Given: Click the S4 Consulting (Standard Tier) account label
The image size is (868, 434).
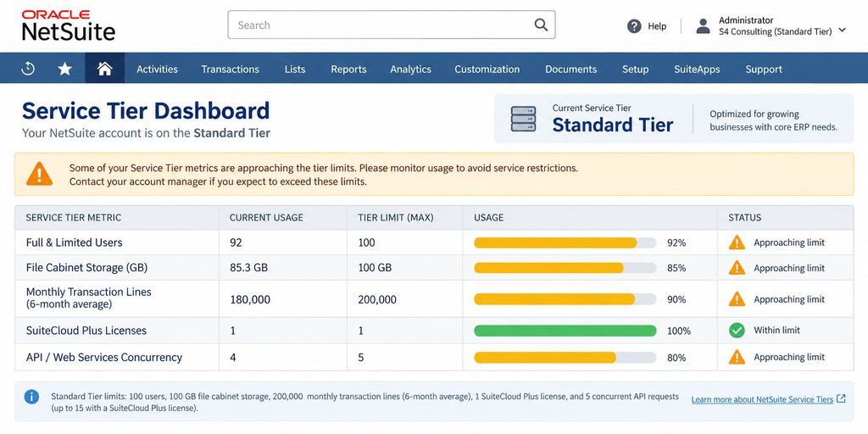Looking at the screenshot, I should click(775, 31).
